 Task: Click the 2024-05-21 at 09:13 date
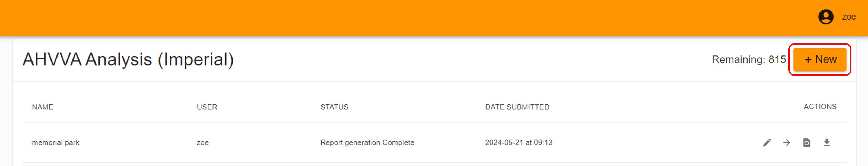pyautogui.click(x=519, y=142)
